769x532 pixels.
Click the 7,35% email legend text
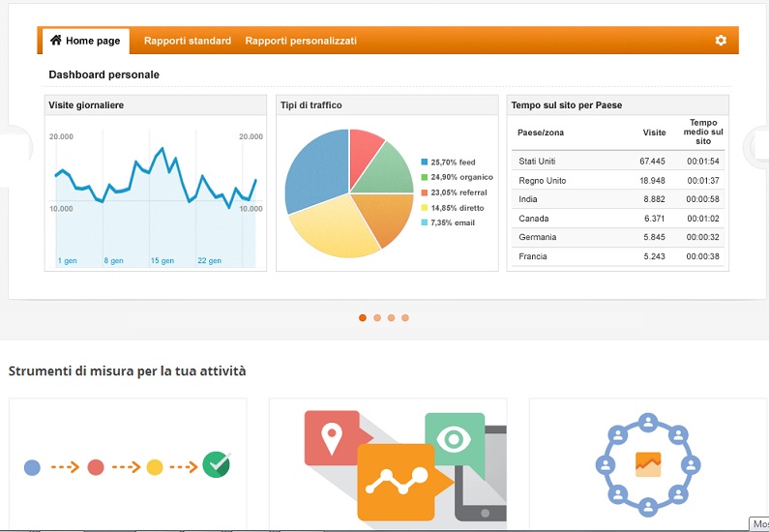453,222
